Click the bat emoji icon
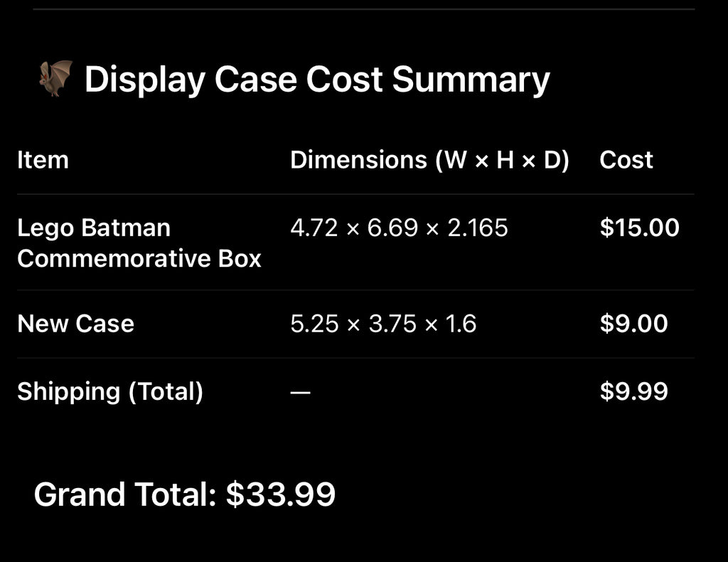This screenshot has height=562, width=728. tap(55, 78)
